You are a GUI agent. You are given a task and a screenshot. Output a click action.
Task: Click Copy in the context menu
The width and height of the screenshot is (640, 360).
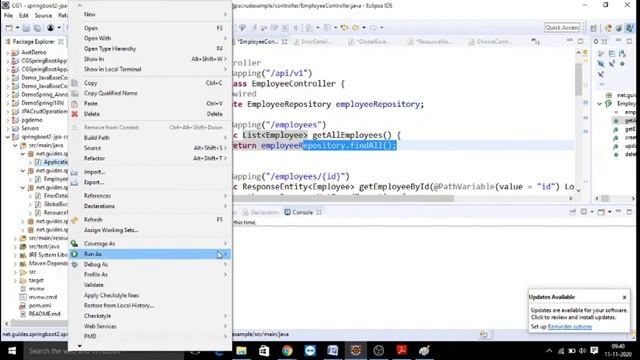[150, 83]
